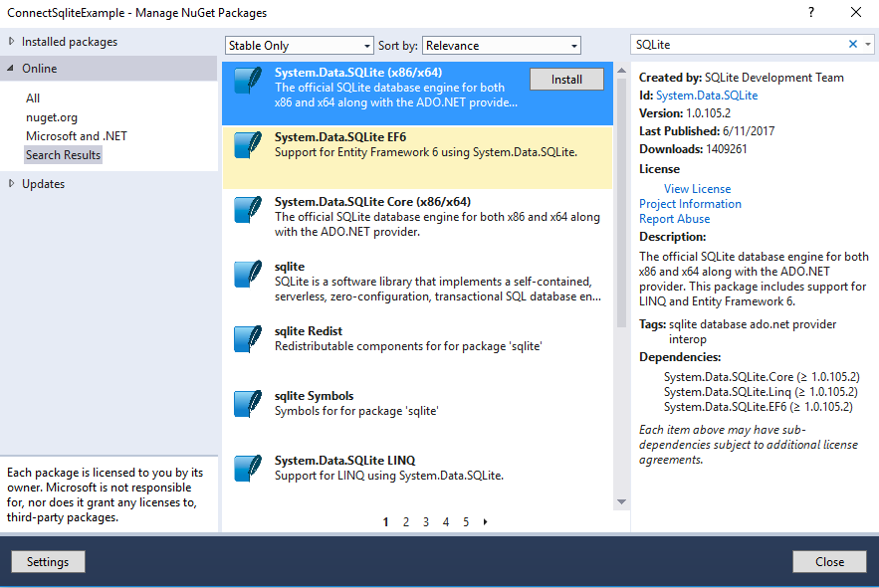Click the System.Data.SQLite.Core dependency entry
The height and width of the screenshot is (588, 879).
tap(762, 377)
